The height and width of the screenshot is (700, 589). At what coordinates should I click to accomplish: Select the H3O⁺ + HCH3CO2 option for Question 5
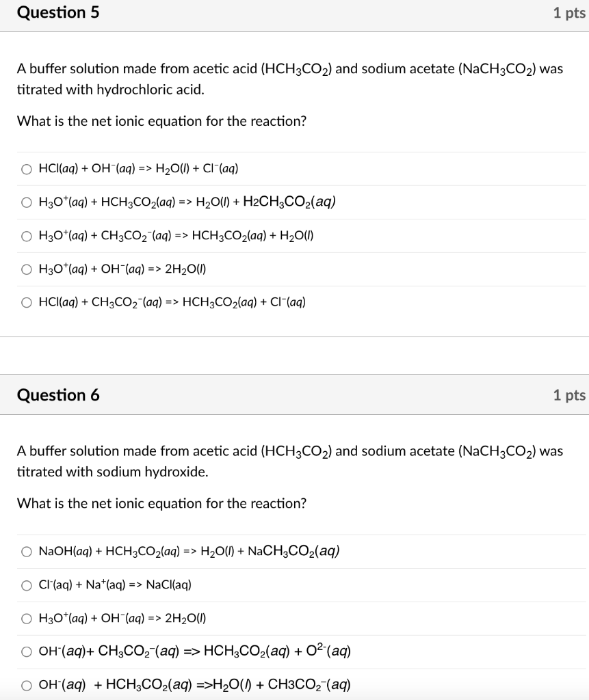click(27, 202)
